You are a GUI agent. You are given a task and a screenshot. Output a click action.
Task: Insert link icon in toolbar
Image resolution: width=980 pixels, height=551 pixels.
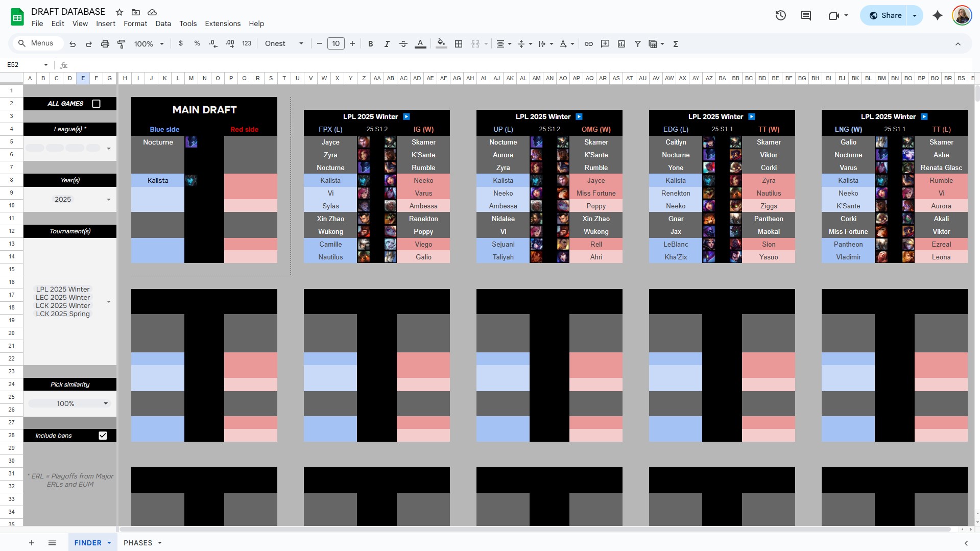coord(589,44)
